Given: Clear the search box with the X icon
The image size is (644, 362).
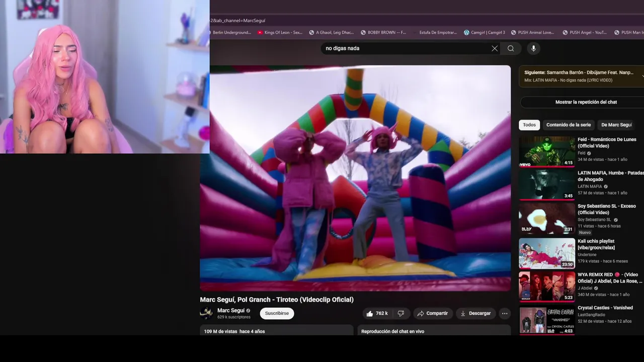Looking at the screenshot, I should click(495, 48).
